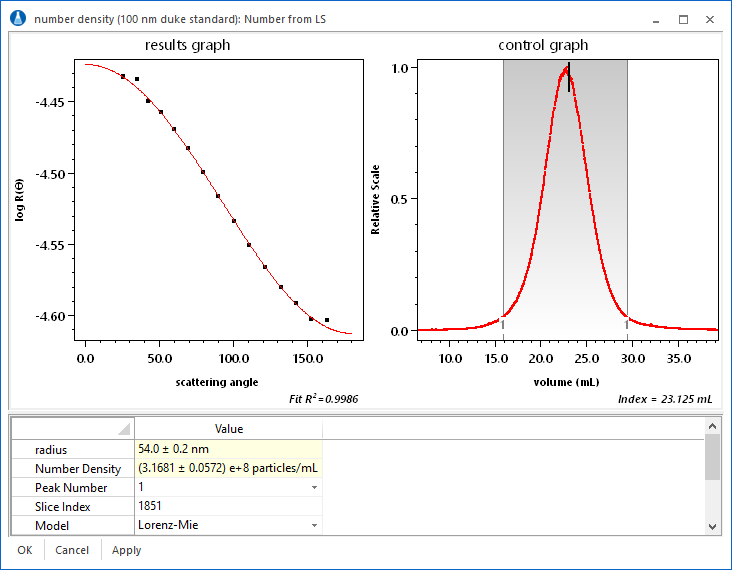Click the black peak marker on control graph

pyautogui.click(x=569, y=78)
